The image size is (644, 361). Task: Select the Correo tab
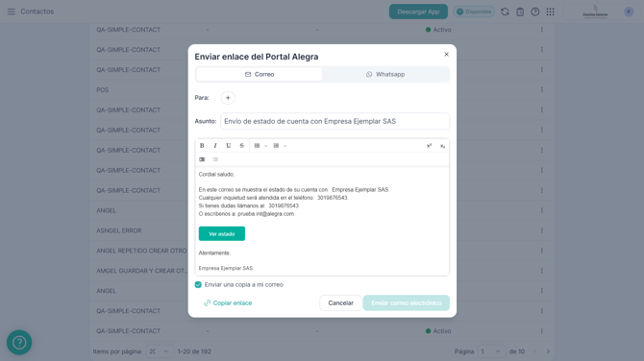260,74
